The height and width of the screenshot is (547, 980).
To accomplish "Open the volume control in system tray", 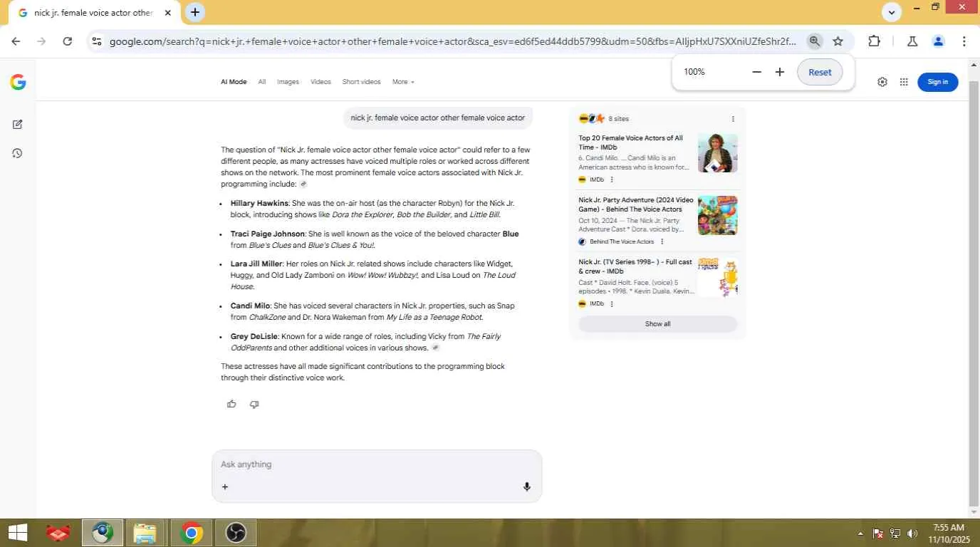I will point(912,533).
